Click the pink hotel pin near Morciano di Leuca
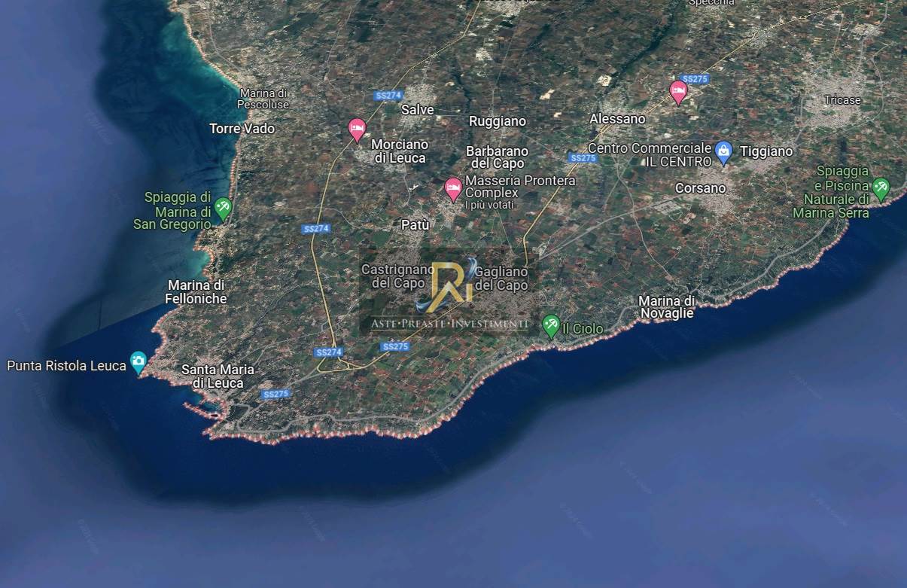 click(x=357, y=129)
